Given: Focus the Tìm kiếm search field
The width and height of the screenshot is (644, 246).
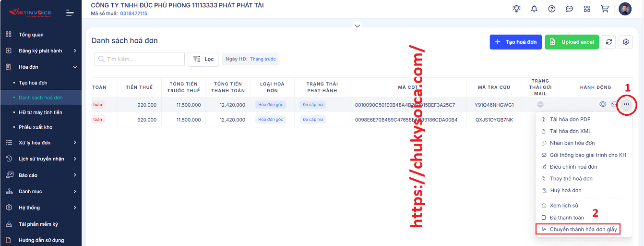Looking at the screenshot, I should tap(140, 59).
